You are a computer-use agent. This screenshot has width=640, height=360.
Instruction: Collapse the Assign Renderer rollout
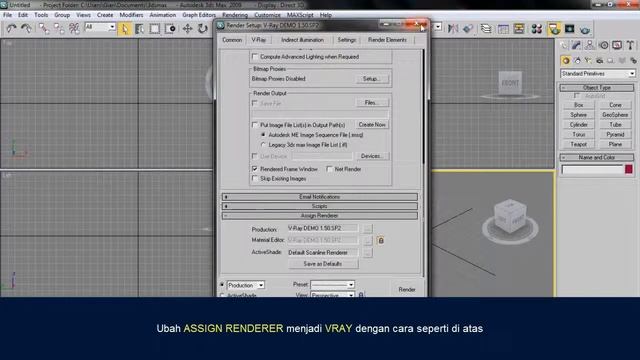click(x=320, y=216)
